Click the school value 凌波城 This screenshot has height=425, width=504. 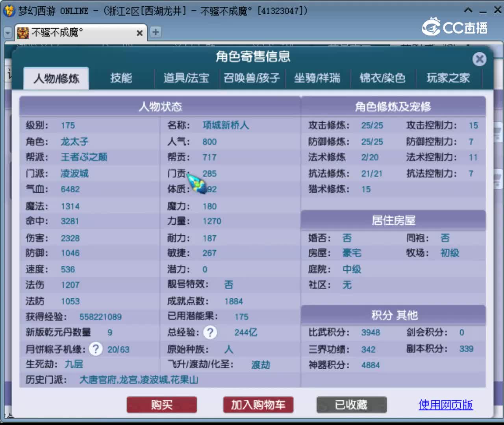pyautogui.click(x=74, y=174)
